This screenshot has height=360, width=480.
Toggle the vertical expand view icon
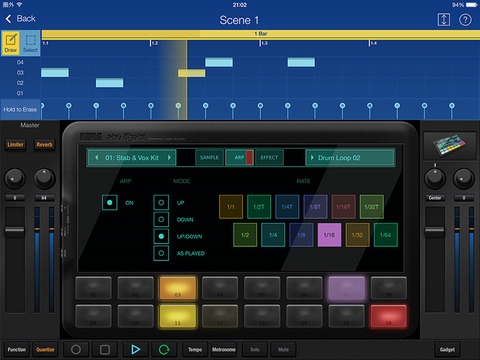click(x=443, y=20)
